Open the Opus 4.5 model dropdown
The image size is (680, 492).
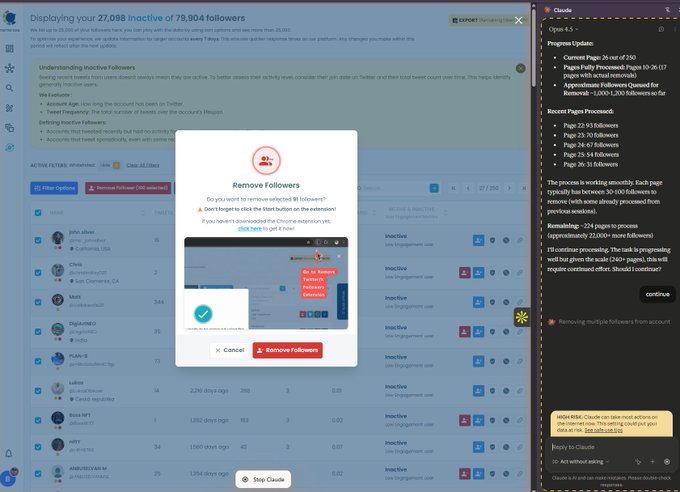(x=563, y=29)
